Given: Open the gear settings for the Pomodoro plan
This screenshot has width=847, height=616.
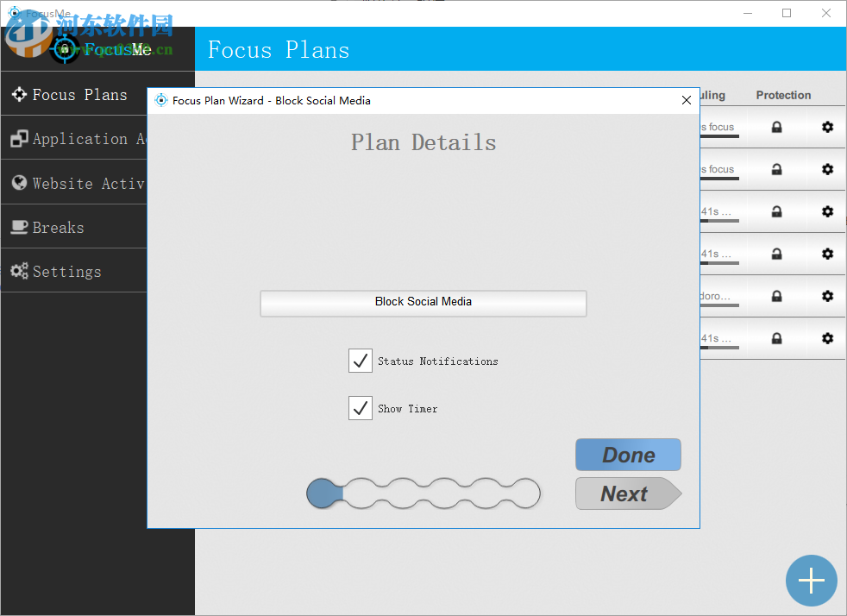Looking at the screenshot, I should 826,296.
